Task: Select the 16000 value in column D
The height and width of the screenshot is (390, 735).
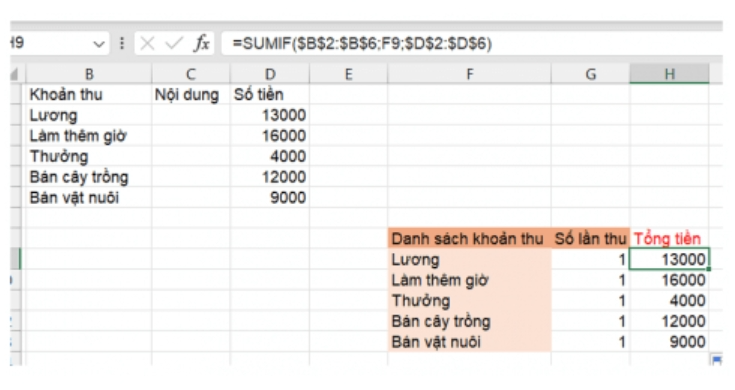Action: [x=270, y=135]
